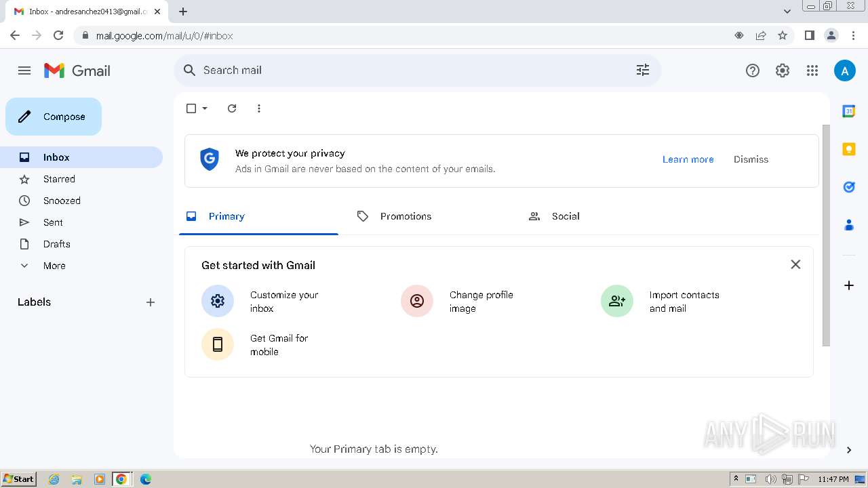The height and width of the screenshot is (488, 868).
Task: Open the Support help icon
Action: pos(753,70)
